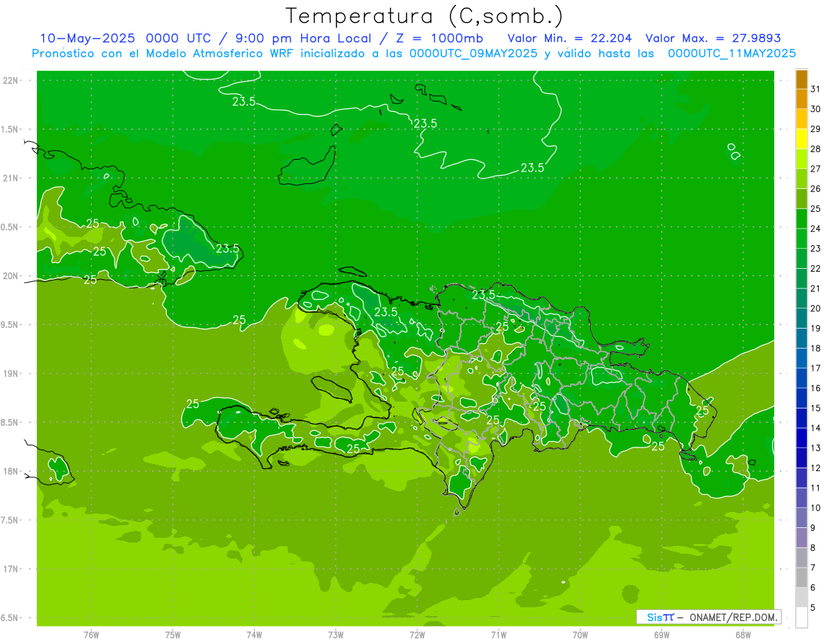Click the longitude axis label "70W"
This screenshot has height=644, width=834.
pos(580,635)
